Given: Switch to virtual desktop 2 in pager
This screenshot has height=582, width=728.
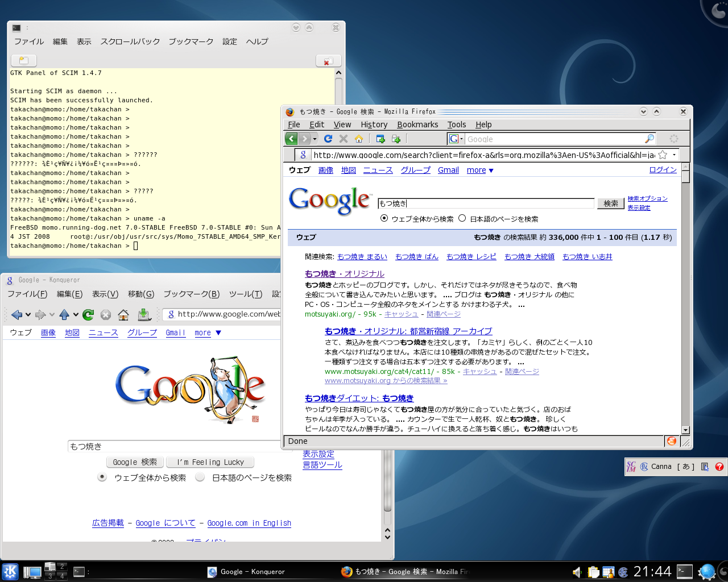Looking at the screenshot, I should click(62, 567).
